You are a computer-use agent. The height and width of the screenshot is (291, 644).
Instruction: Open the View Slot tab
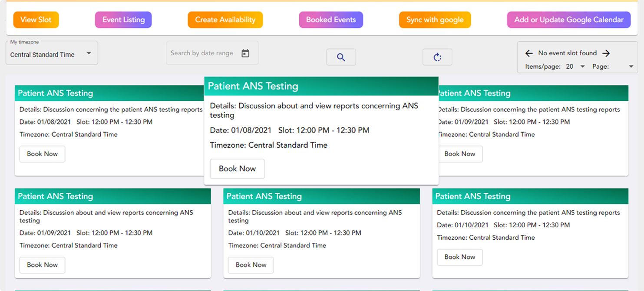click(x=36, y=20)
